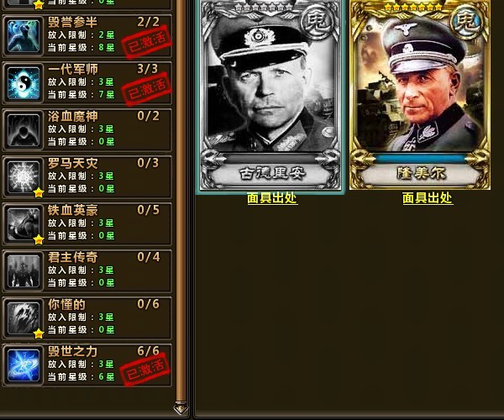The height and width of the screenshot is (420, 504).
Task: Click the 兑 badge on 隆美尔 card
Action: pyautogui.click(x=468, y=22)
